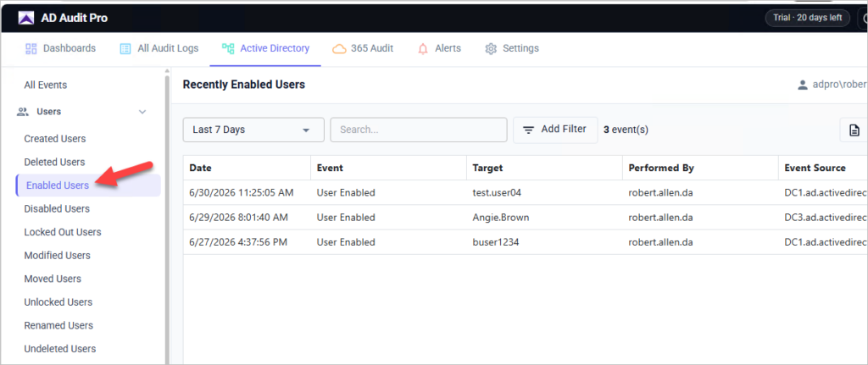The image size is (868, 365).
Task: Click the adpro user account icon
Action: [x=802, y=86]
